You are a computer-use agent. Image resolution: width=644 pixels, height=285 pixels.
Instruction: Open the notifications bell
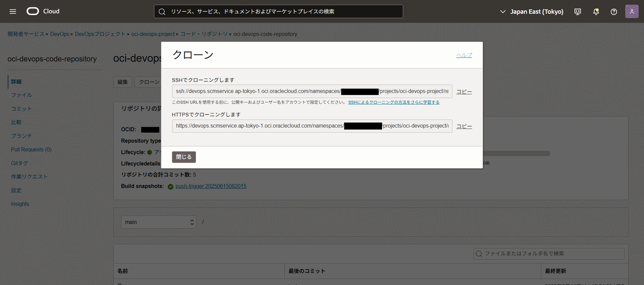[x=596, y=11]
